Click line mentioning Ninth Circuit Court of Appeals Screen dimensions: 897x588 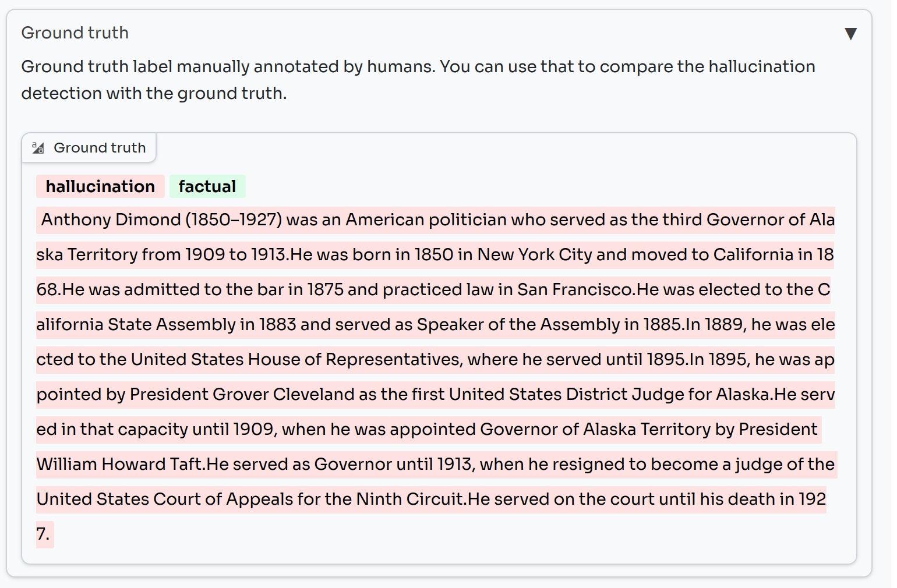coord(432,500)
